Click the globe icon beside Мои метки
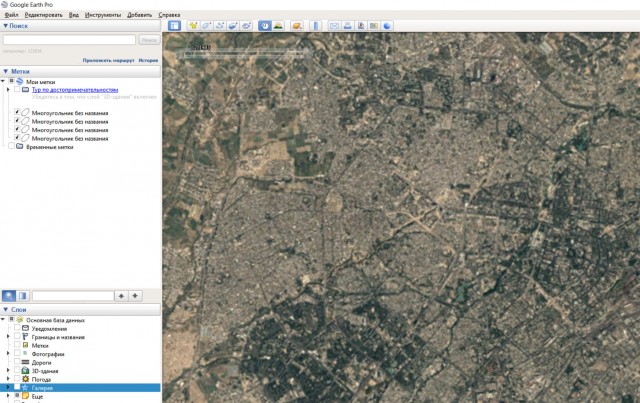The width and height of the screenshot is (640, 403). 20,82
